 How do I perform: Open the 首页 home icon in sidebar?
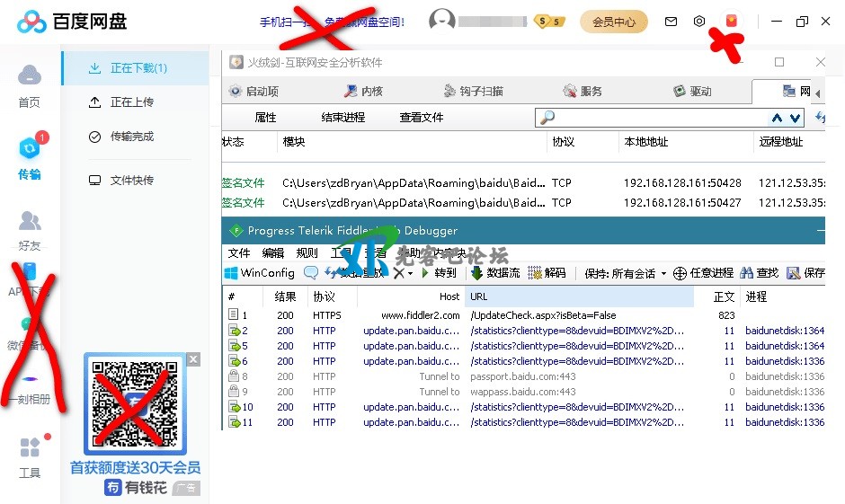pos(30,85)
